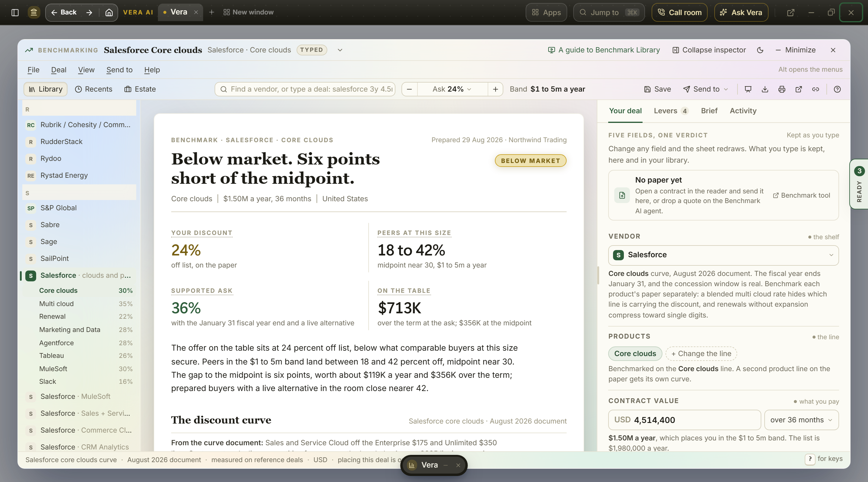Select the Slack 16% row
Image resolution: width=868 pixels, height=482 pixels.
pyautogui.click(x=86, y=382)
